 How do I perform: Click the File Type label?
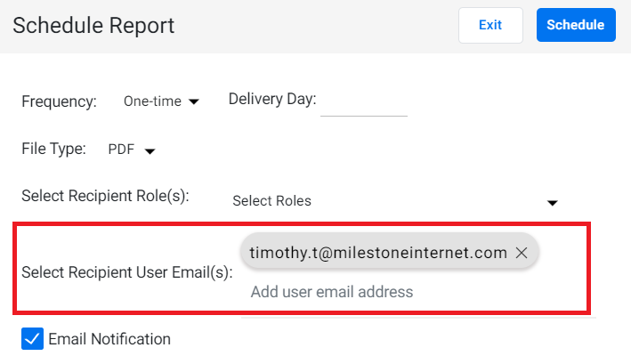53,149
